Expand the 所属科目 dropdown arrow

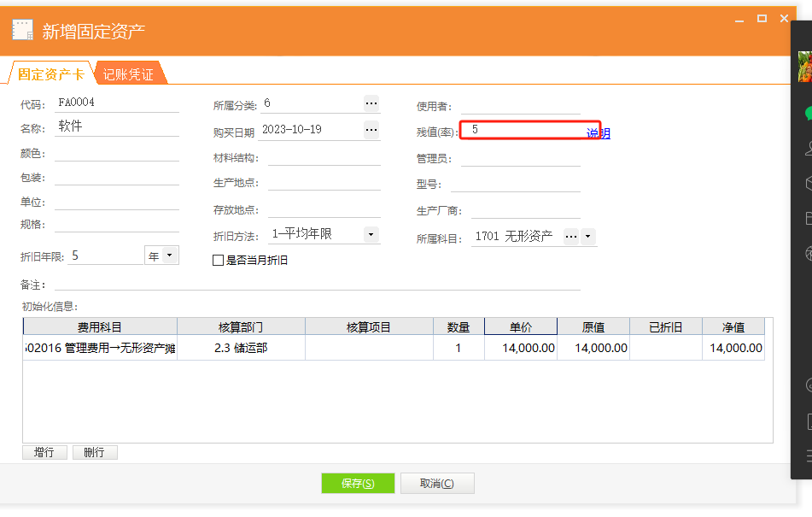point(588,237)
